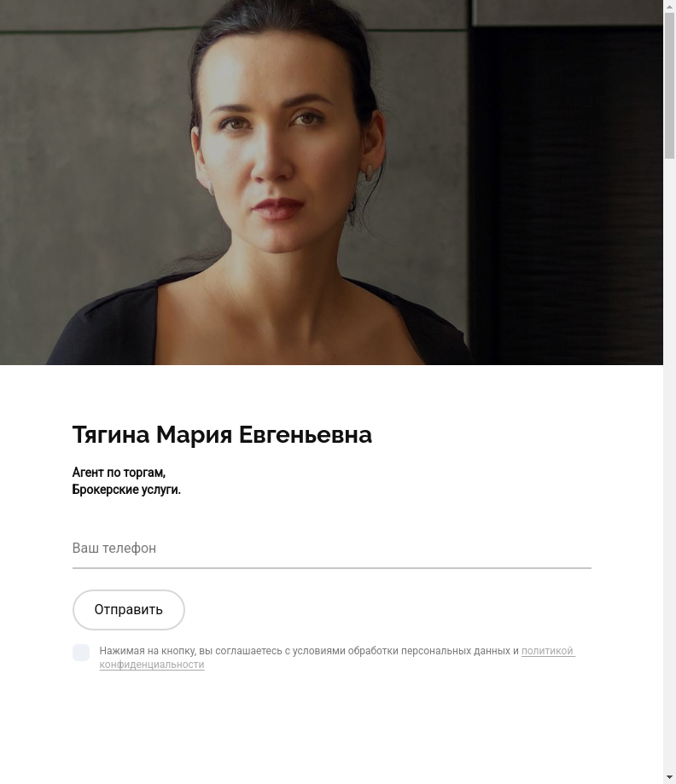Viewport: 676px width, 784px height.
Task: Click the word "Евгеньевна" in the heading
Action: click(x=306, y=434)
